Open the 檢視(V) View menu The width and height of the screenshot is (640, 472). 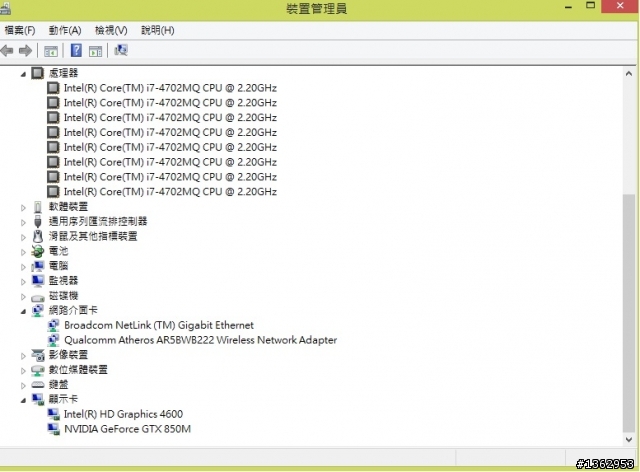click(x=111, y=30)
